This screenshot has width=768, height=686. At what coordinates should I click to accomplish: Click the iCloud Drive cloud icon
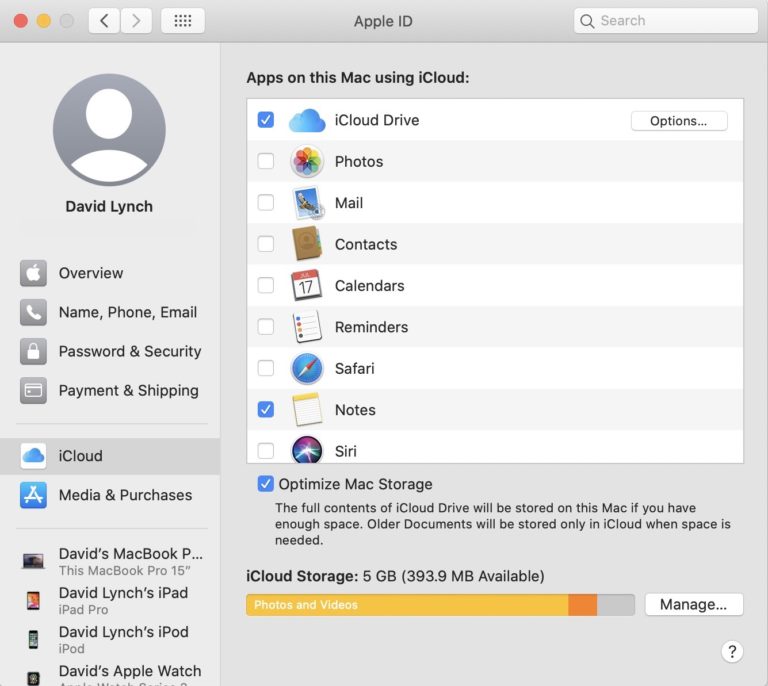(x=307, y=120)
